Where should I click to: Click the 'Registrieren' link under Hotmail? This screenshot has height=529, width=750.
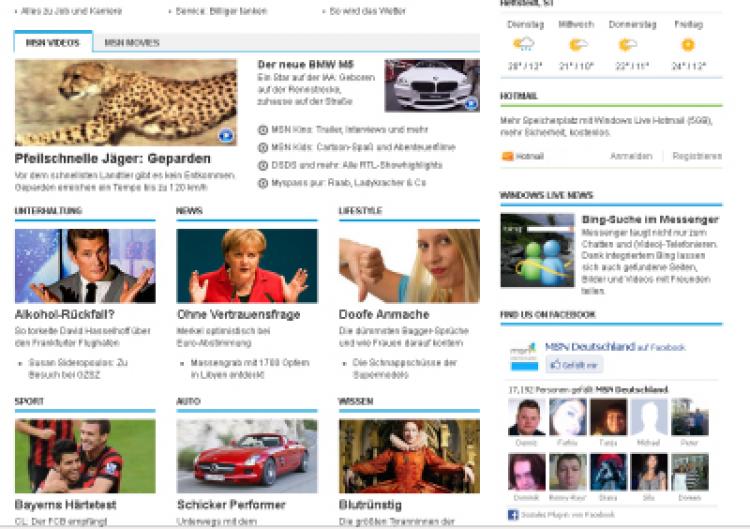[x=696, y=157]
